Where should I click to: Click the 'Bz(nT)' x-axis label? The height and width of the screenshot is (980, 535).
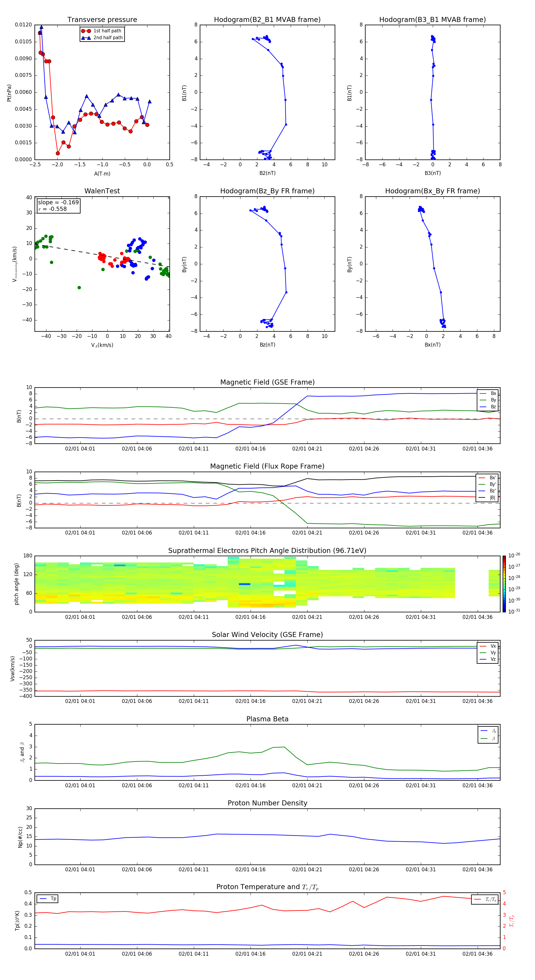point(267,345)
